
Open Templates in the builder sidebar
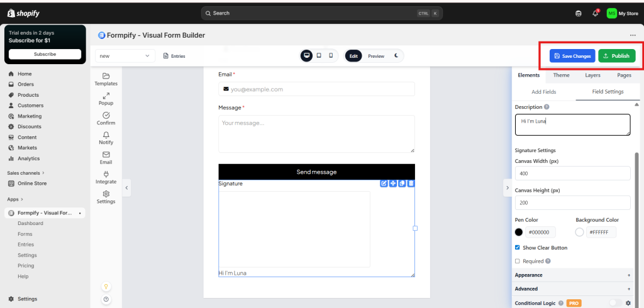pos(106,79)
